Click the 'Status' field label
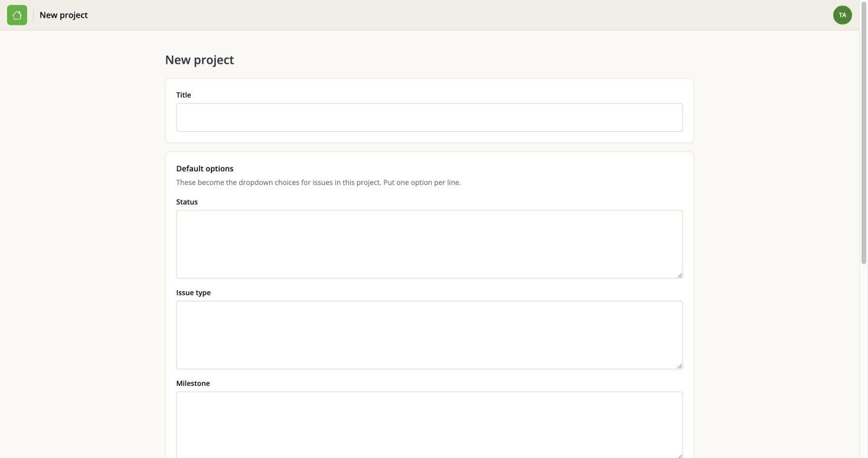 point(187,202)
